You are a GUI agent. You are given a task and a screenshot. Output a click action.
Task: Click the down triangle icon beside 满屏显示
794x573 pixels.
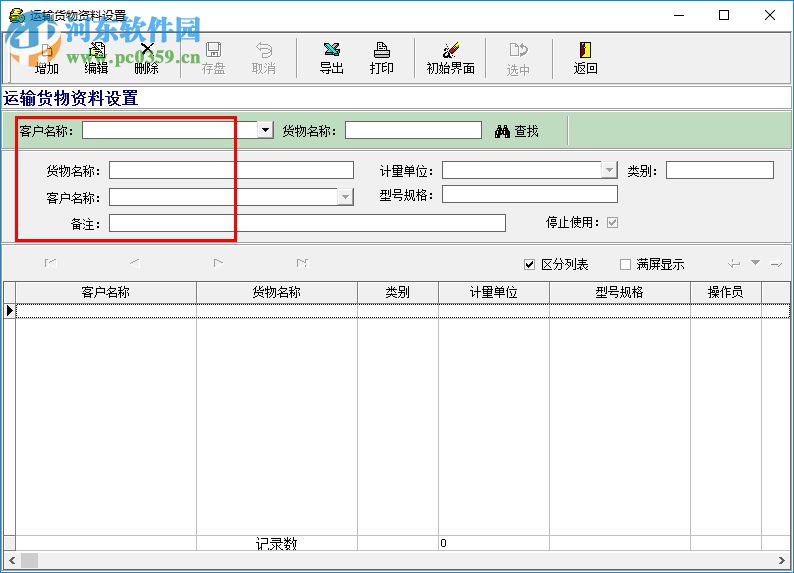[755, 263]
